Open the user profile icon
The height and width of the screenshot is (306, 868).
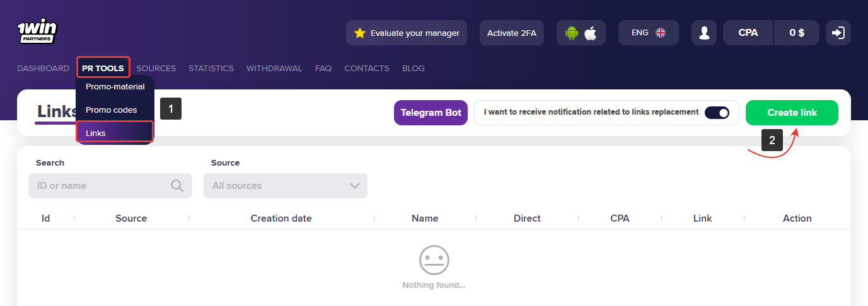704,33
